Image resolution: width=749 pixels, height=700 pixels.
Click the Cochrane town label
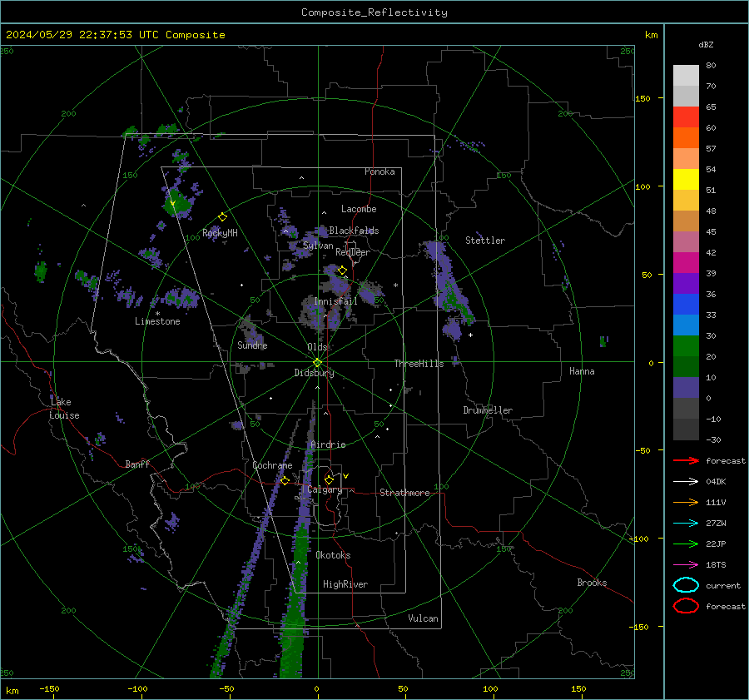coord(272,465)
